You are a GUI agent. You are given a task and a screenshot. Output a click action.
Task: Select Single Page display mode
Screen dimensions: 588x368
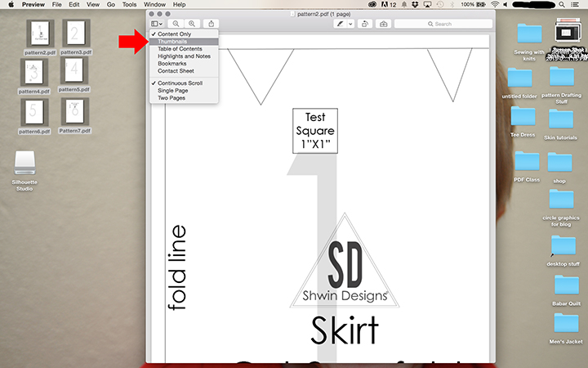click(184, 91)
